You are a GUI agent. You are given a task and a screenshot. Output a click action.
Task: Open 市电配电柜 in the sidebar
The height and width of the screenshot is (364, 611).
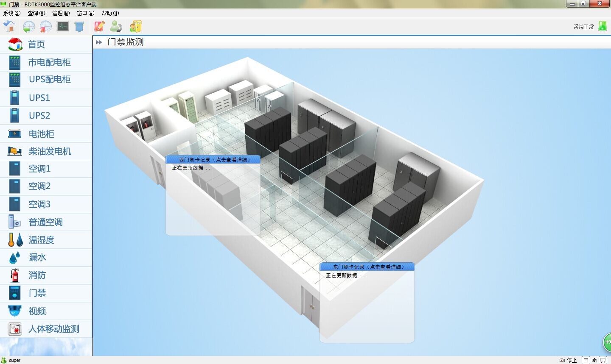click(x=46, y=62)
